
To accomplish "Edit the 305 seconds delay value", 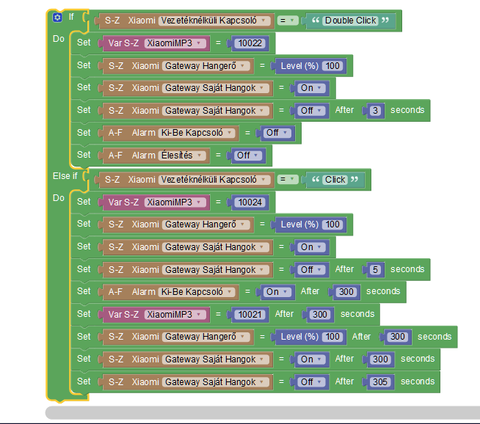I will (380, 382).
